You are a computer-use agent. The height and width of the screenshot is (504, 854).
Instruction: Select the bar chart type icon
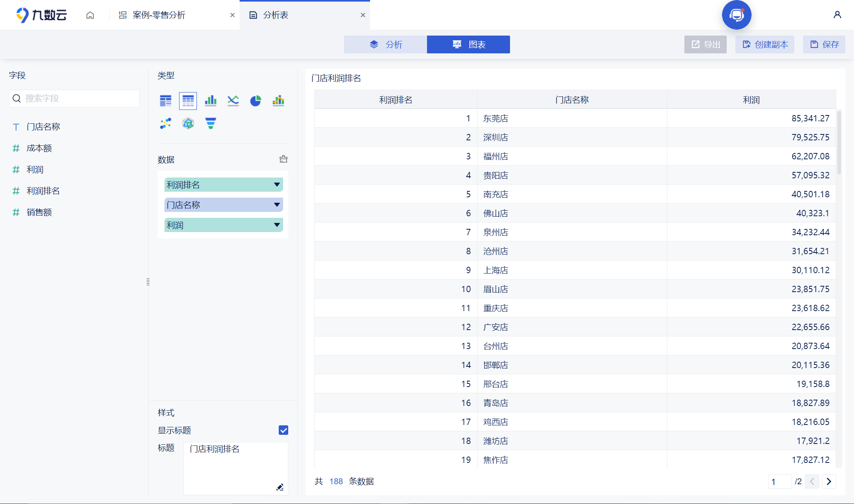coord(211,101)
